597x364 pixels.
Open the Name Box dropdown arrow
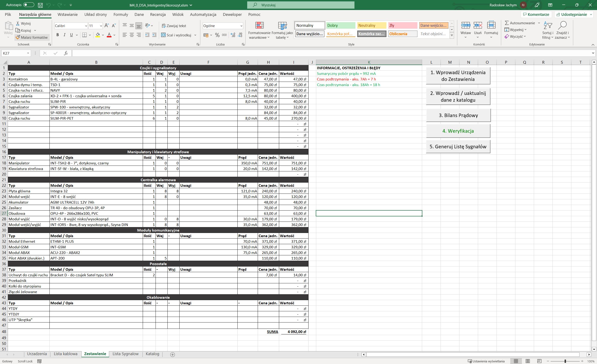click(x=28, y=53)
